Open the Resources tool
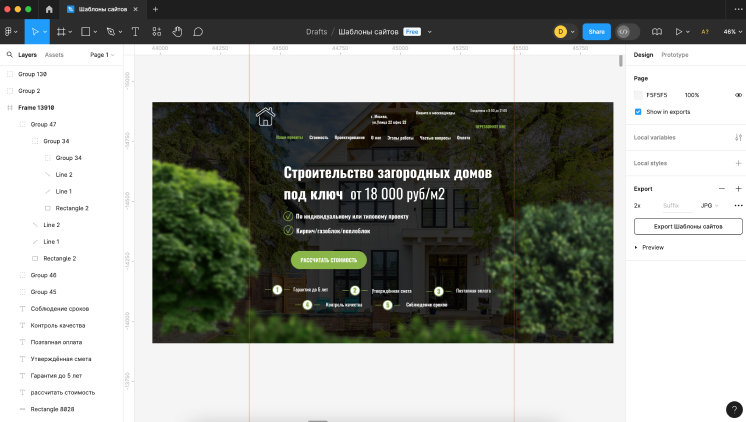This screenshot has height=422, width=746. click(156, 31)
